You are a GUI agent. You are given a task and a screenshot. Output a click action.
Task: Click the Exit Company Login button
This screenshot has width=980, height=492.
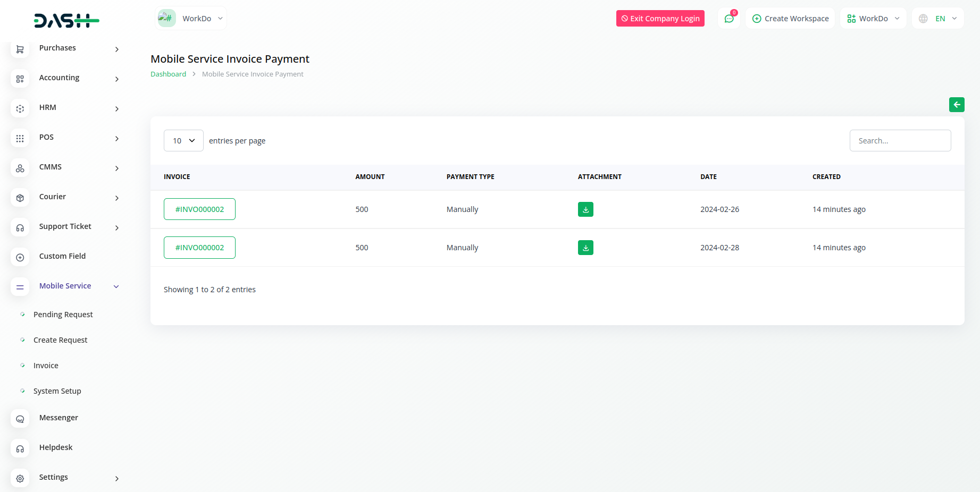660,19
